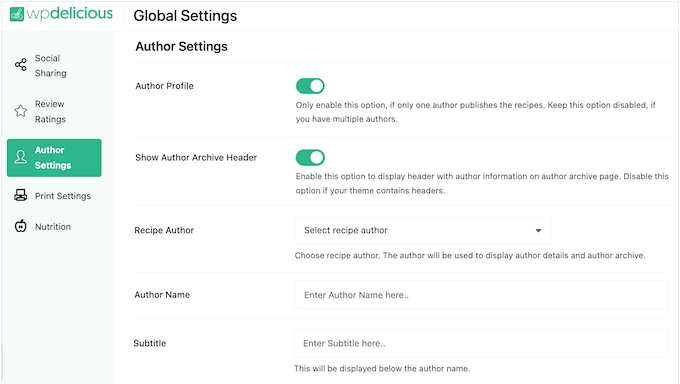680x384 pixels.
Task: Select the Author Settings tab label
Action: click(53, 158)
